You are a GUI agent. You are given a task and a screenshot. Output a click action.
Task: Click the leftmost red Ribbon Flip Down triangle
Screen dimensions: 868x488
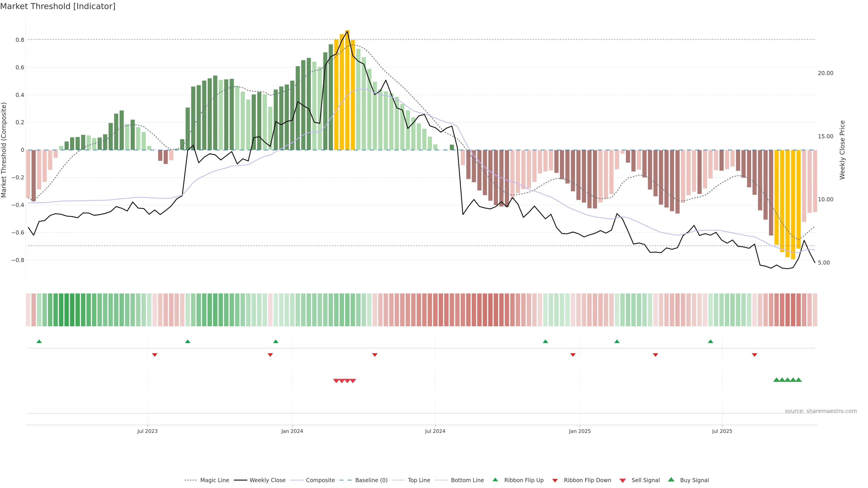(155, 355)
